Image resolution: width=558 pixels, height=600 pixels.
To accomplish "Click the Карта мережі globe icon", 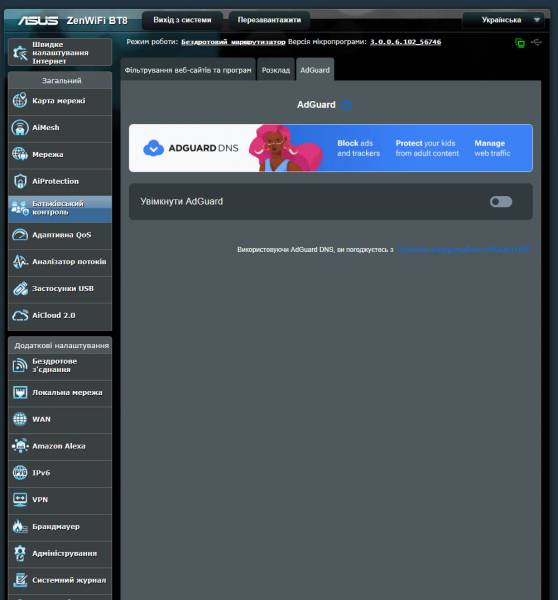I will (20, 101).
